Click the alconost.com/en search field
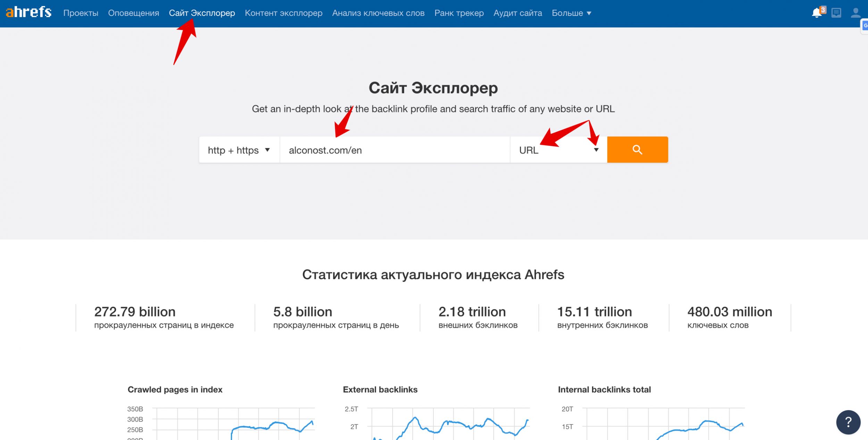Viewport: 868px width, 440px height. click(x=395, y=150)
